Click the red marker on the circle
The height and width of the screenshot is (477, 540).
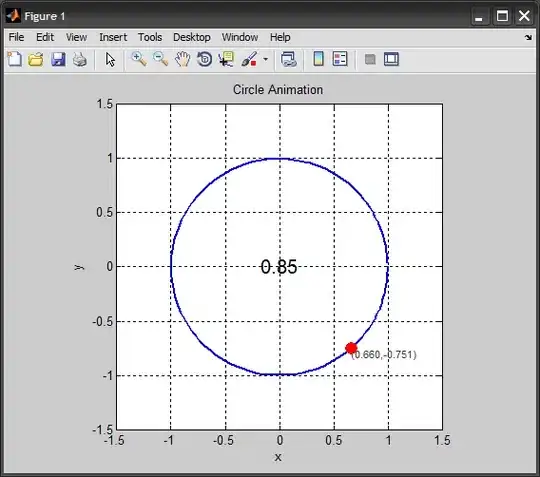(351, 348)
